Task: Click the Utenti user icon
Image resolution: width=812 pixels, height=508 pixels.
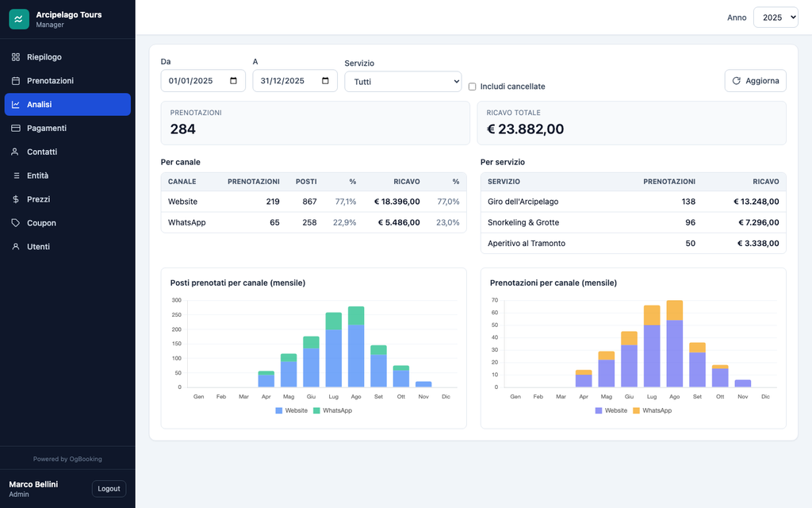Action: click(x=16, y=247)
